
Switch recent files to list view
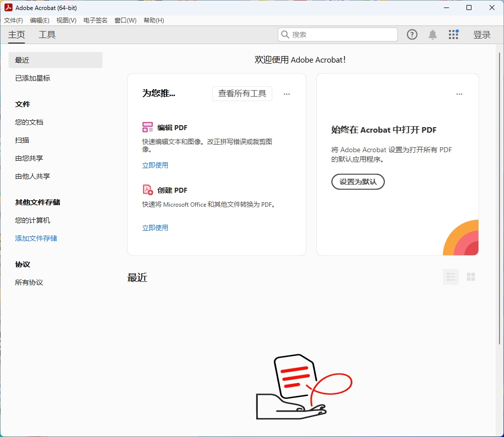pyautogui.click(x=450, y=277)
